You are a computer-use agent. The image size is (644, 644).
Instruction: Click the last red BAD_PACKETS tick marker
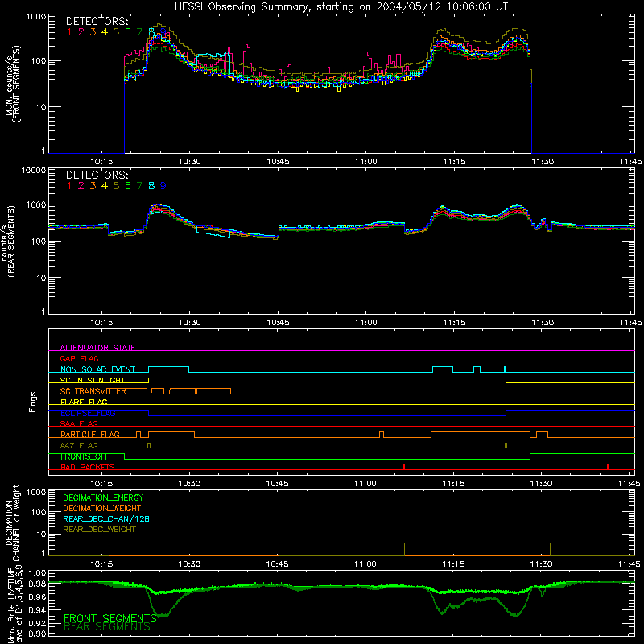608,467
